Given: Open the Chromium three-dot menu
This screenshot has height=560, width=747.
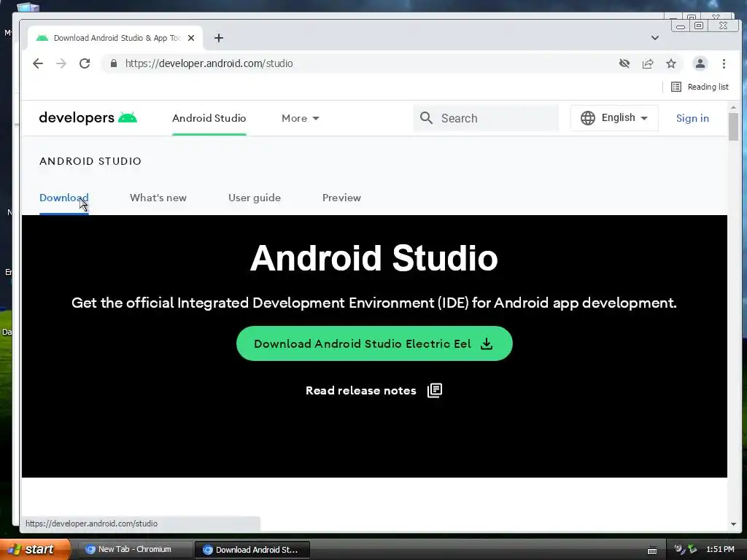Looking at the screenshot, I should pyautogui.click(x=724, y=63).
